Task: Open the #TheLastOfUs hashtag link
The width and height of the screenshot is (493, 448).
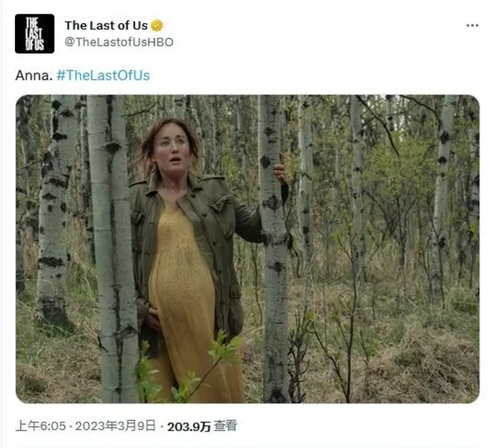Action: pos(103,75)
